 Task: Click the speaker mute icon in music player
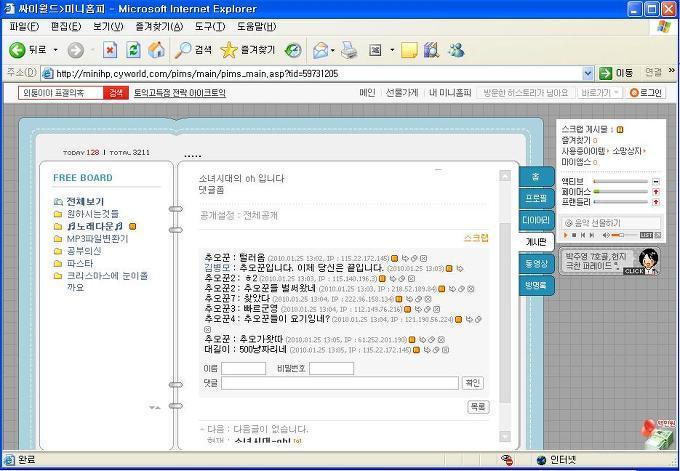click(x=606, y=235)
